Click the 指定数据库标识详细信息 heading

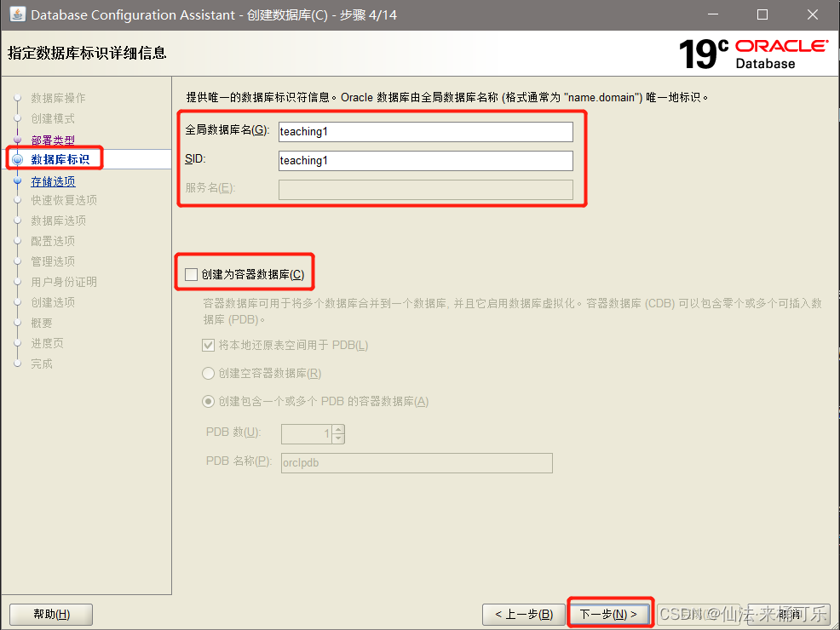coord(87,53)
